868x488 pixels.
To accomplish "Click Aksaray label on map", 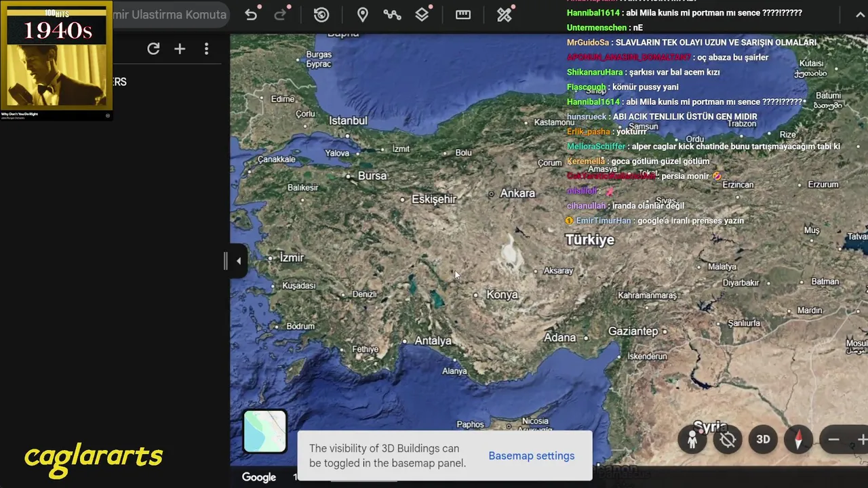I will [558, 270].
